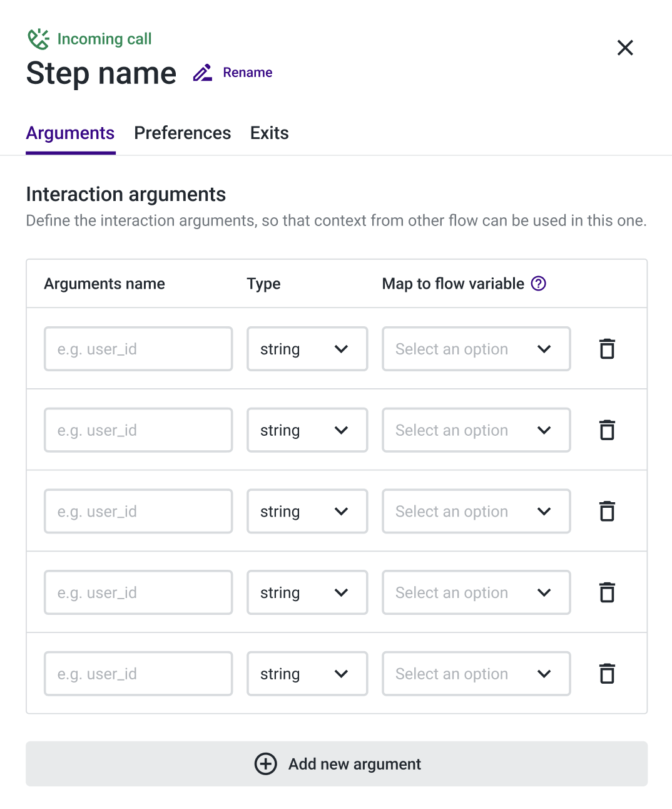Click the Incoming call phone icon
Screen dimensions: 672x809
click(x=38, y=39)
